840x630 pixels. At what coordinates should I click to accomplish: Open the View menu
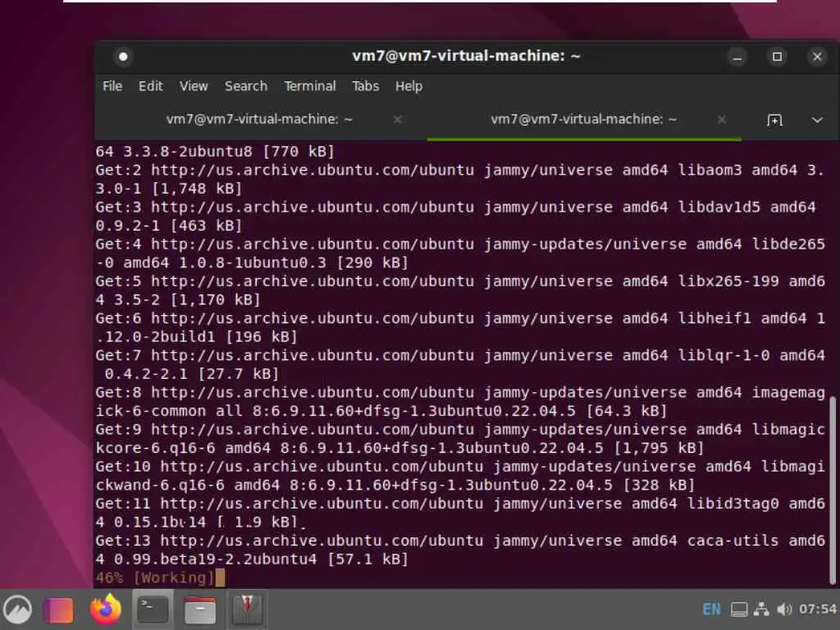point(194,86)
